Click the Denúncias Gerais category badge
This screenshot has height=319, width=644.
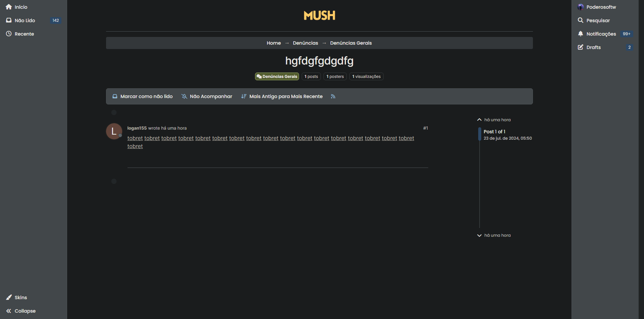277,77
